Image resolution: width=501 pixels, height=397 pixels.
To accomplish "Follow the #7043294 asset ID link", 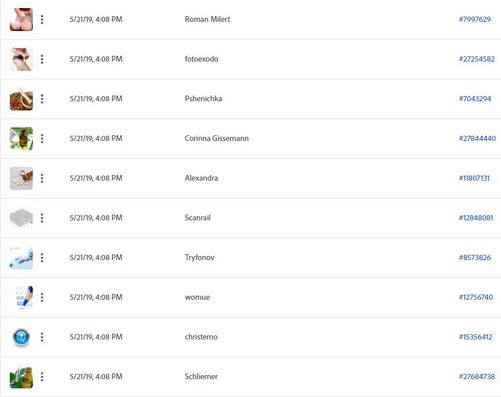I will (x=475, y=99).
